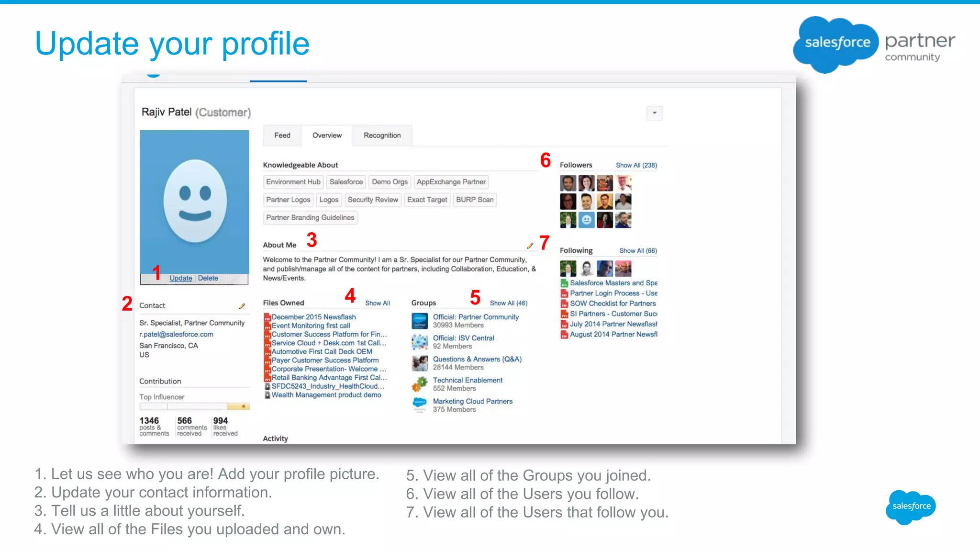Open Partner Login Process followed file
Image resolution: width=980 pixels, height=552 pixels.
pyautogui.click(x=613, y=293)
